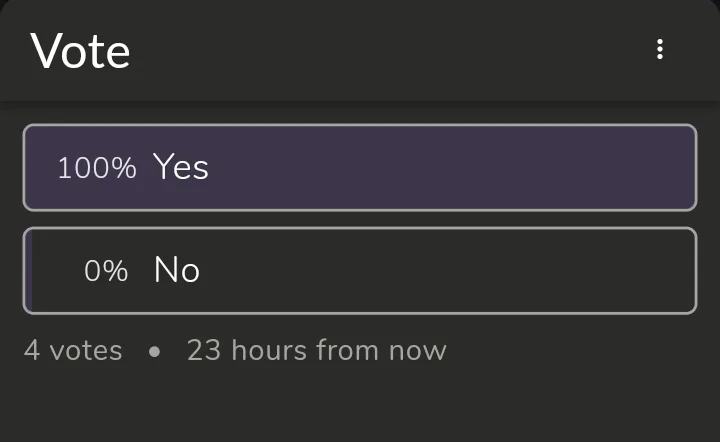Click the number 23 in the footer
Viewport: 720px width, 442px height.
[x=203, y=351]
